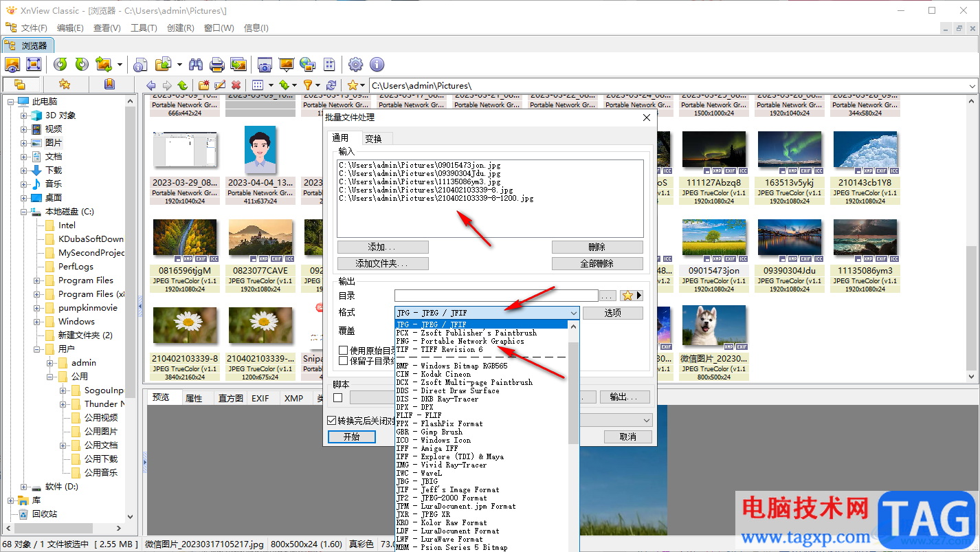
Task: Open file properties info icon
Action: pyautogui.click(x=141, y=65)
